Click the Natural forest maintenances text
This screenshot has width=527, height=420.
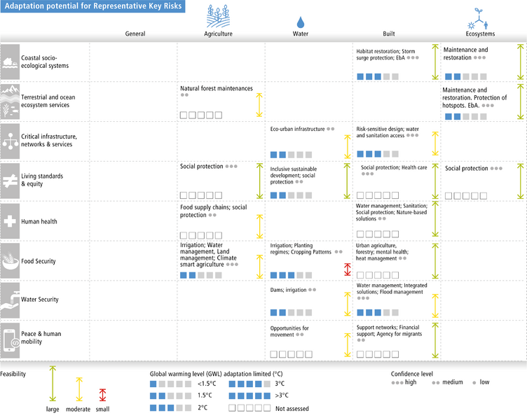coord(217,88)
